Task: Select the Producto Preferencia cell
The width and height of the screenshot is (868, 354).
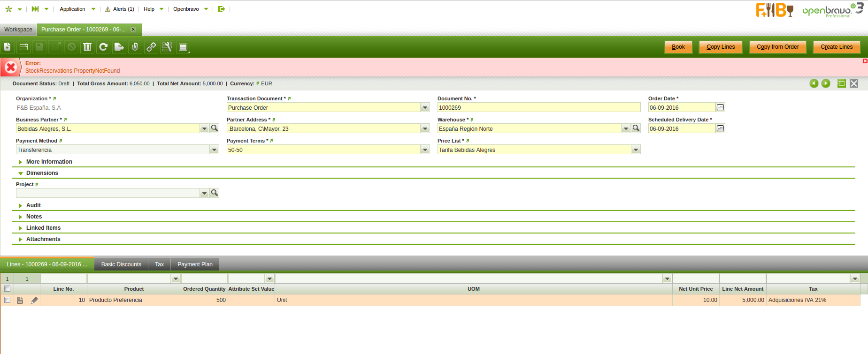Action: 134,300
